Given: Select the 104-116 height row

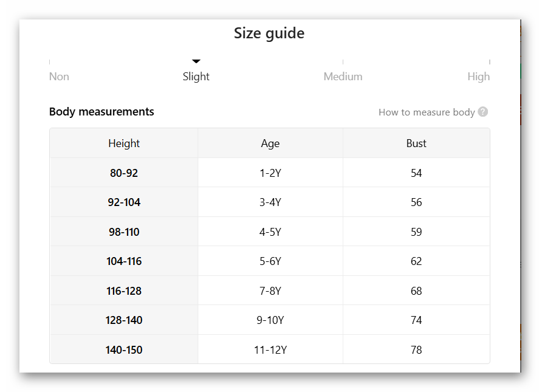Looking at the screenshot, I should coord(124,261).
